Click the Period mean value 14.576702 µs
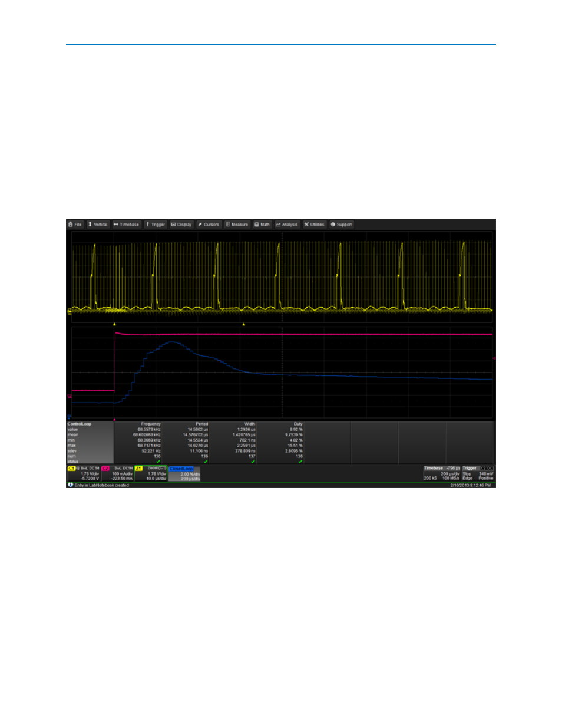 click(196, 434)
